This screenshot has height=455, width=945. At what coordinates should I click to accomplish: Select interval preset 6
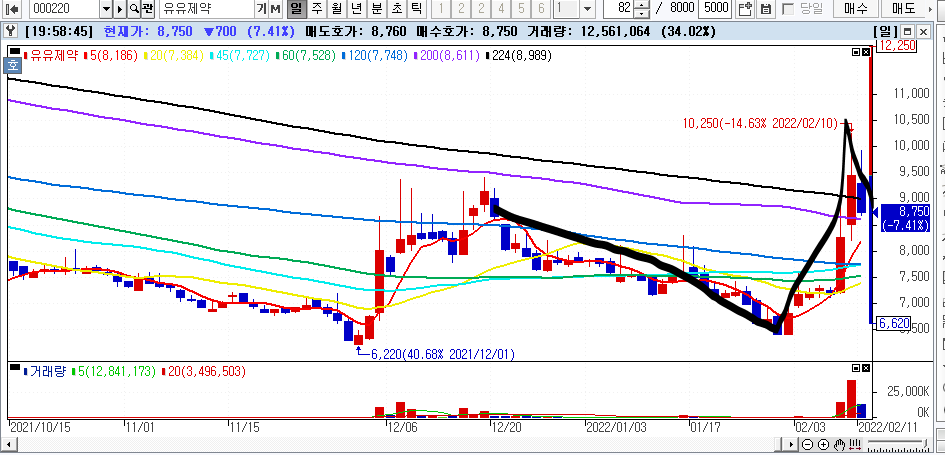(x=541, y=8)
